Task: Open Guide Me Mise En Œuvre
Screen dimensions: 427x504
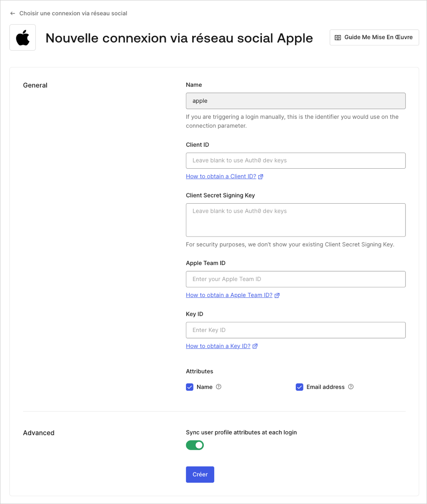Action: tap(374, 37)
